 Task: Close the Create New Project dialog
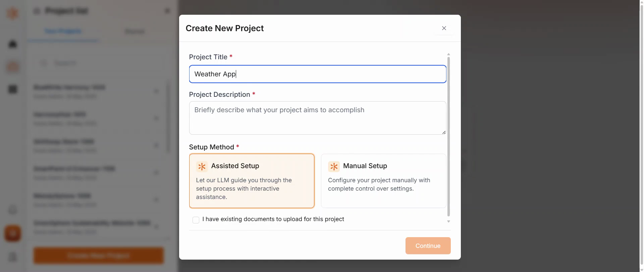tap(444, 28)
